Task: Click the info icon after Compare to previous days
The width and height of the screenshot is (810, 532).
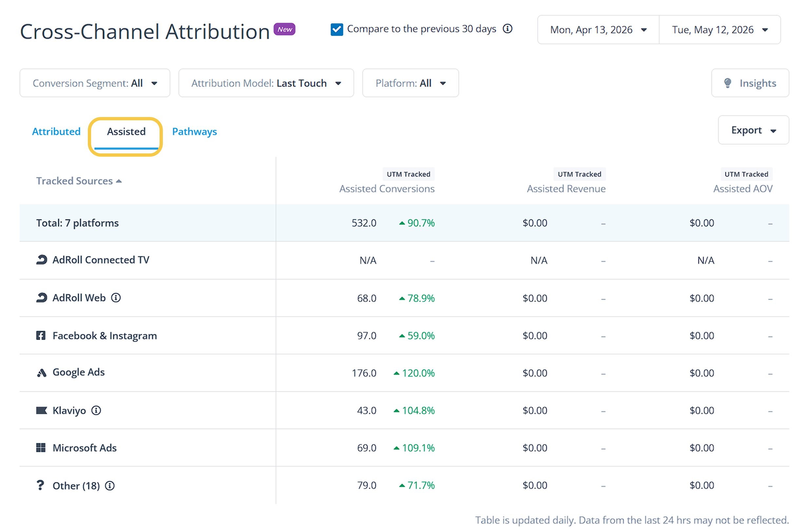Action: (x=508, y=29)
